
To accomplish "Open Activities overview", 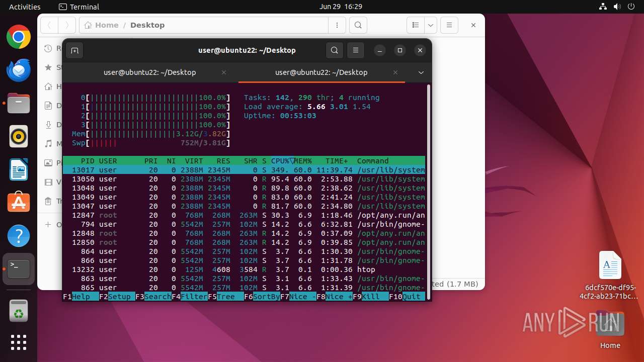I will click(x=25, y=7).
